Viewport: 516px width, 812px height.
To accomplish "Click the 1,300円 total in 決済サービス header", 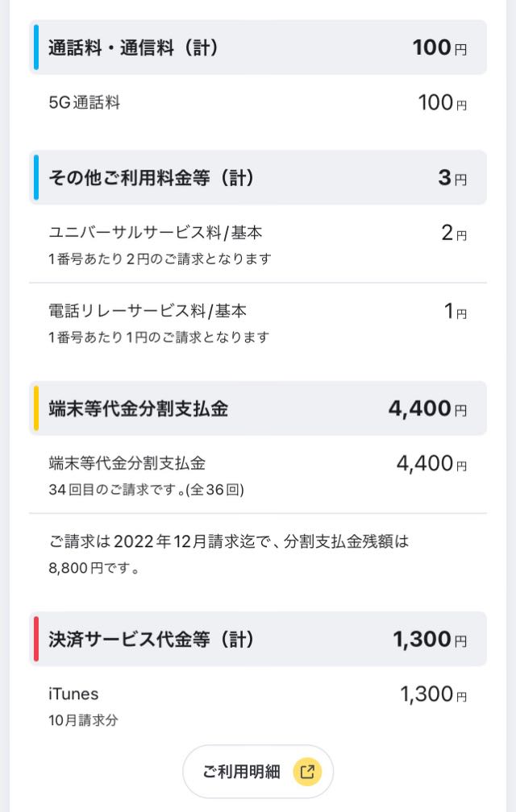I will click(x=430, y=640).
